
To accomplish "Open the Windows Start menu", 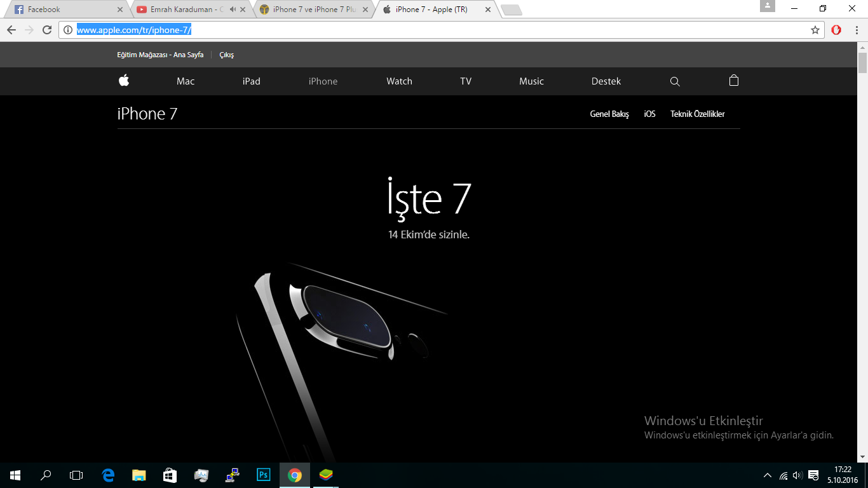I will (x=15, y=475).
